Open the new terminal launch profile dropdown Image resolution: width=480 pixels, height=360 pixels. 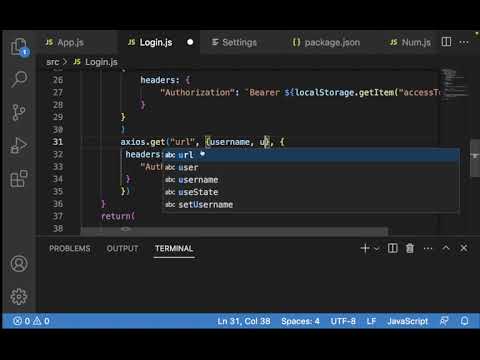377,249
